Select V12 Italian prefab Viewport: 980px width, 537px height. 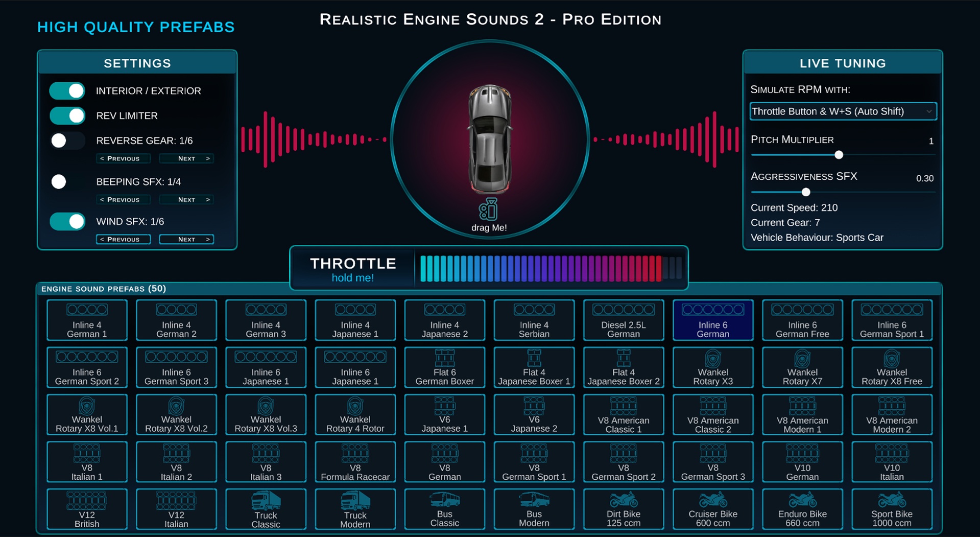coord(176,509)
